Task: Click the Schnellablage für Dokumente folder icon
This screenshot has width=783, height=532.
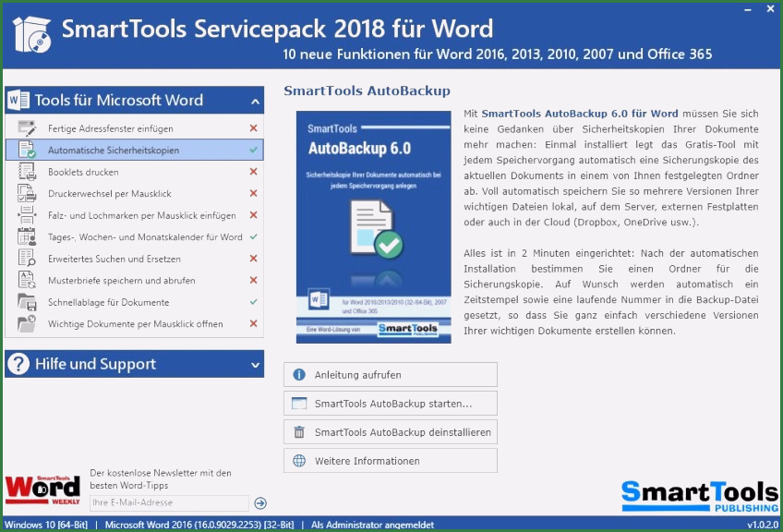Action: click(27, 302)
